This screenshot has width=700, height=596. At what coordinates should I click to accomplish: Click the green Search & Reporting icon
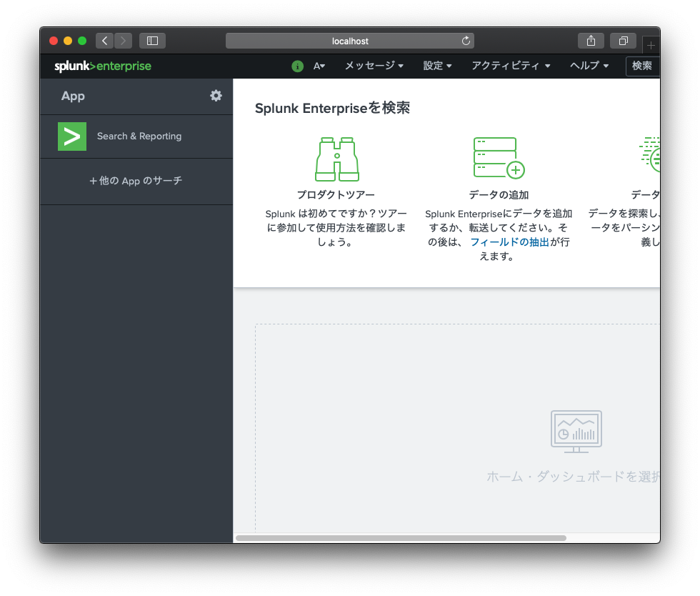coord(72,136)
